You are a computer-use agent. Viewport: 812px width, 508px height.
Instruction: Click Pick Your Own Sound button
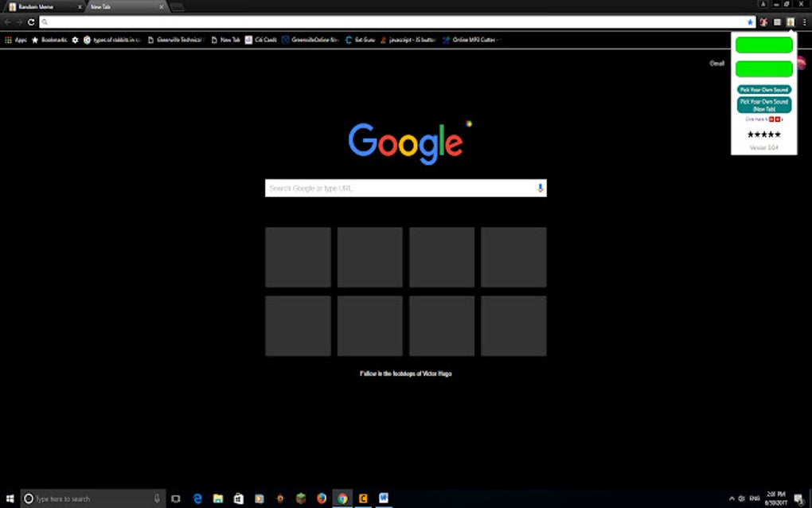tap(763, 89)
